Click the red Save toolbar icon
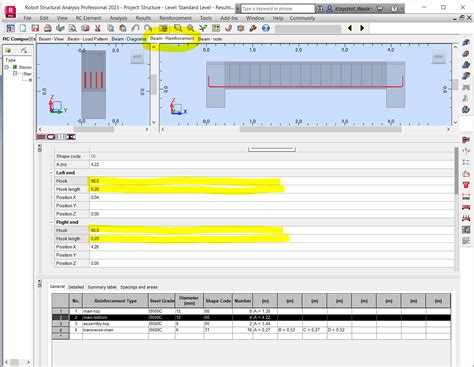This screenshot has height=367, width=474. coord(35,28)
